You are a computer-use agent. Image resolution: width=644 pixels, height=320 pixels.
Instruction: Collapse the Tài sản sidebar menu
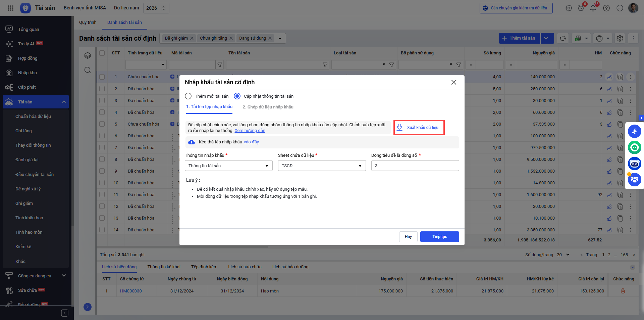[64, 102]
